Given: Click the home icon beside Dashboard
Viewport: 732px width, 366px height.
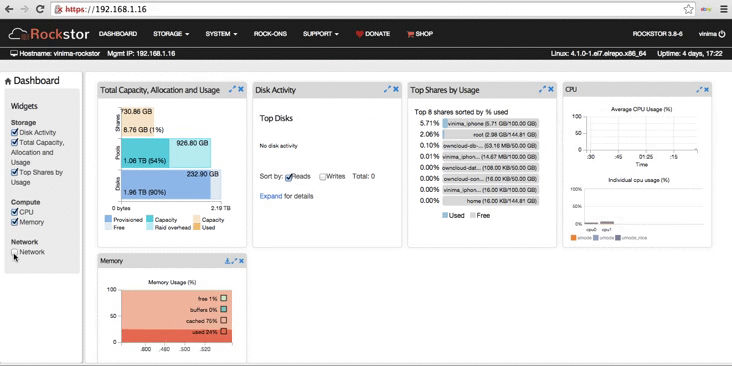Looking at the screenshot, I should pos(8,81).
